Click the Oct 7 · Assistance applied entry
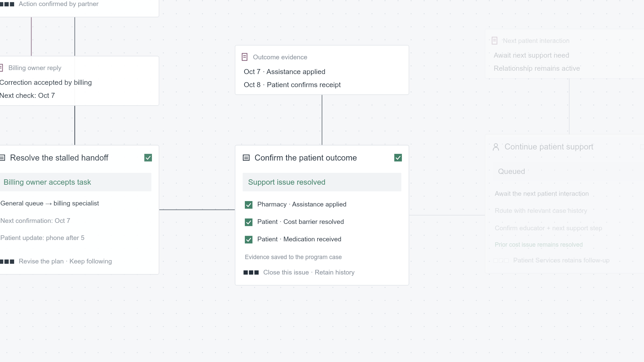 click(x=284, y=72)
